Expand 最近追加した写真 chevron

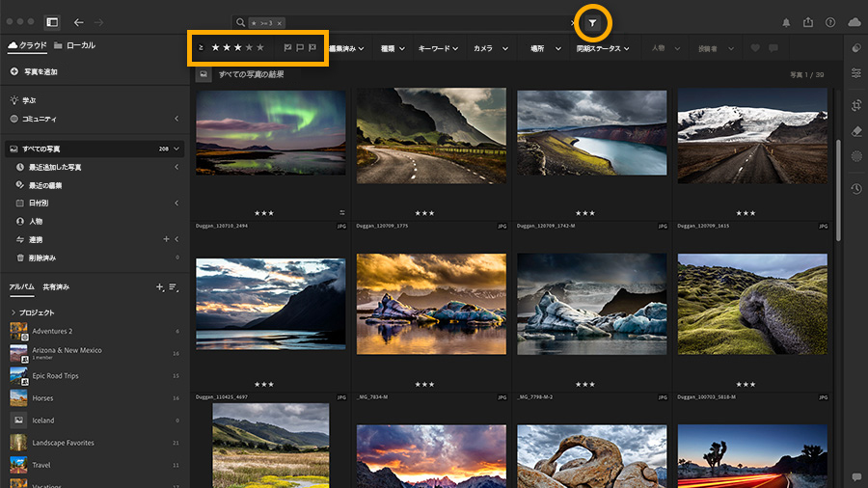176,167
